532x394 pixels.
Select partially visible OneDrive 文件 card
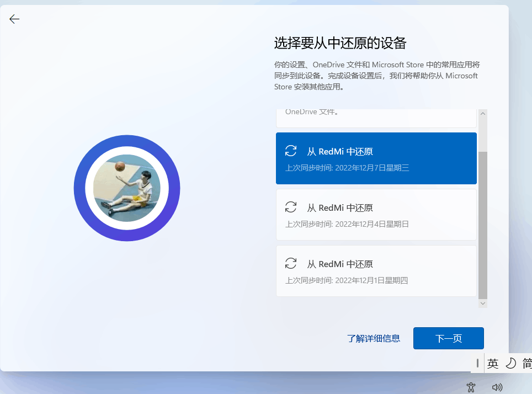[376, 119]
